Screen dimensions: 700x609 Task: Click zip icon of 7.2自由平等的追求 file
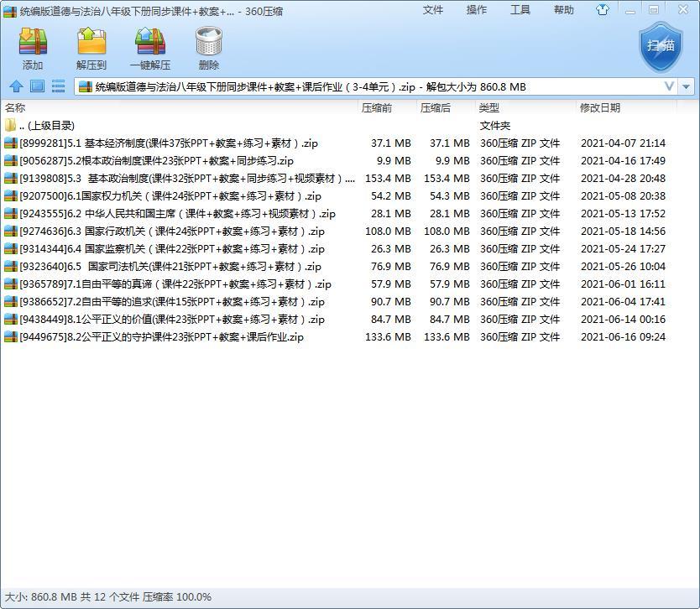(11, 302)
